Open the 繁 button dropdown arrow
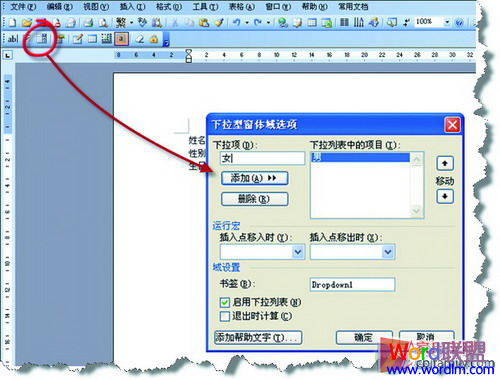This screenshot has height=380, width=500. tap(131, 23)
